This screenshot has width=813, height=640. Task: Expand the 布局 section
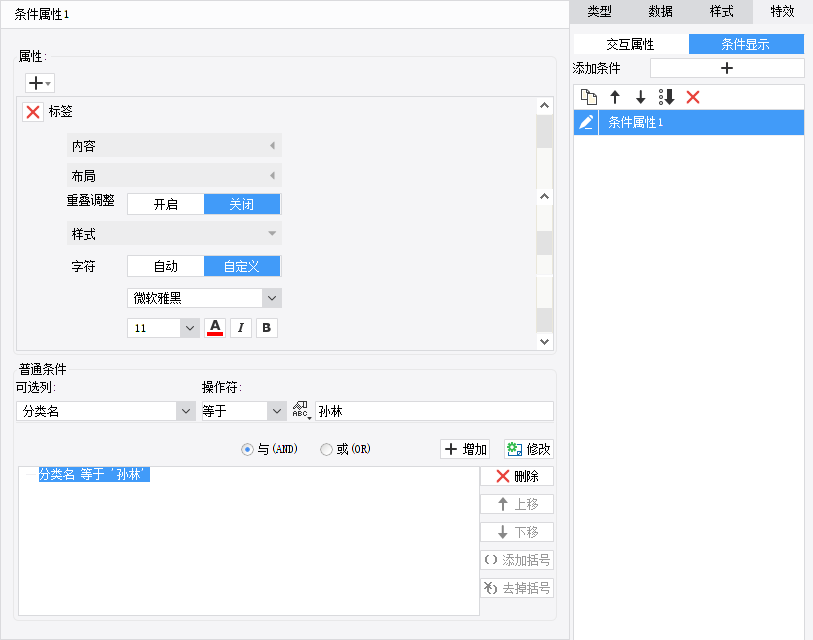click(174, 175)
